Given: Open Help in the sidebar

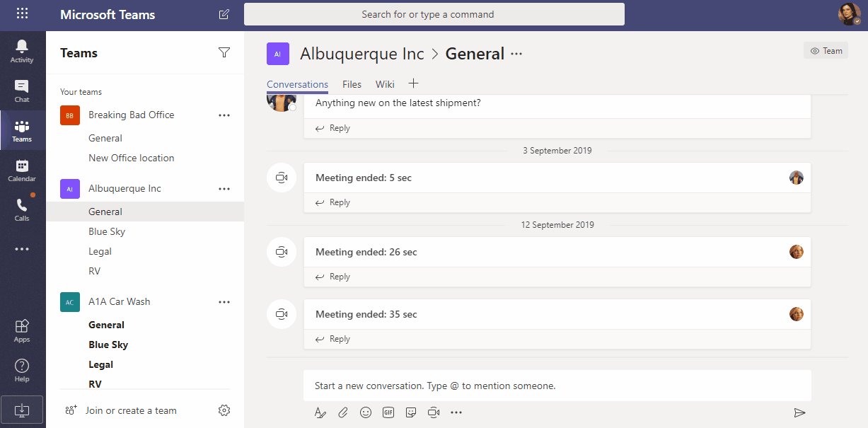Looking at the screenshot, I should pyautogui.click(x=22, y=370).
